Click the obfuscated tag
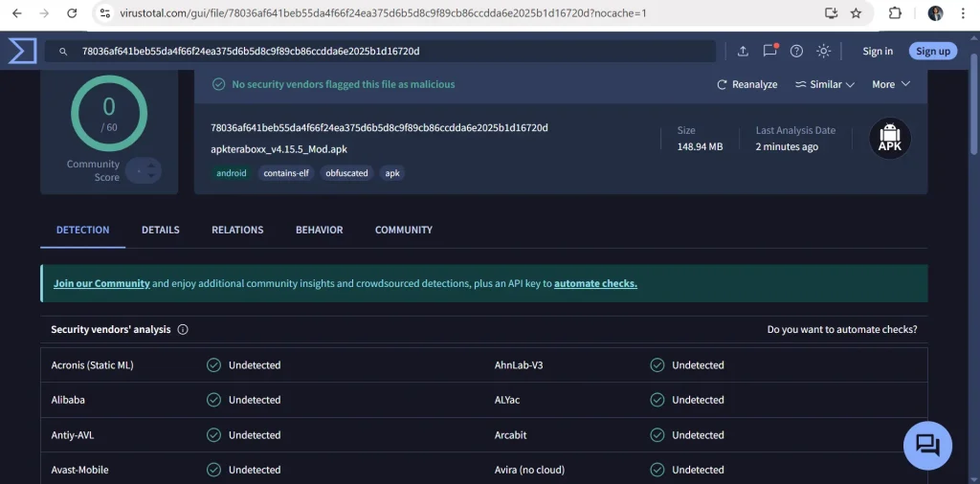Screen dimensions: 980x484 346,173
